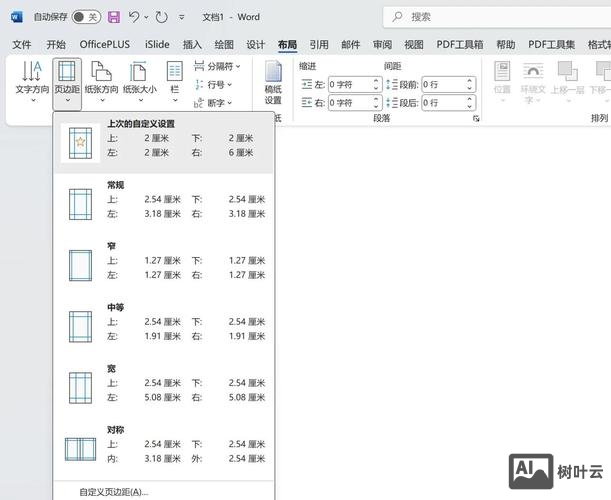Expand the Line Numbers (行号) dropdown
611x500 pixels.
click(213, 85)
